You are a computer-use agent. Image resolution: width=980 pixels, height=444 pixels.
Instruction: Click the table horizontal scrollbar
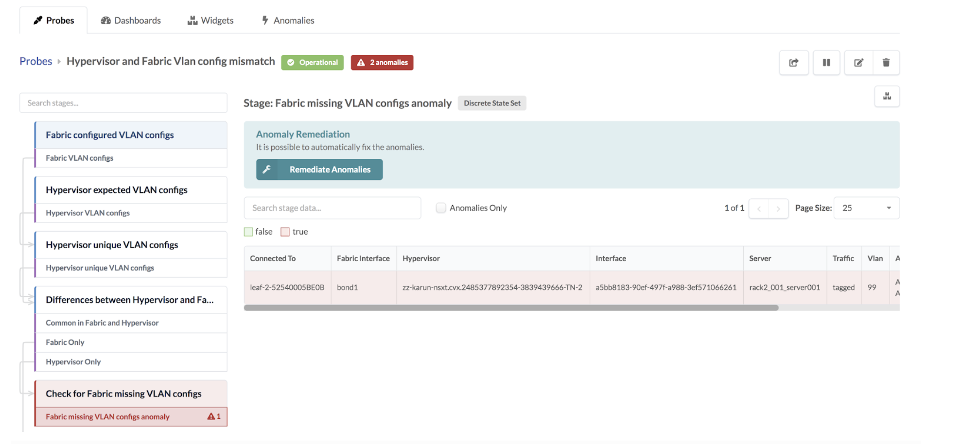tap(511, 307)
